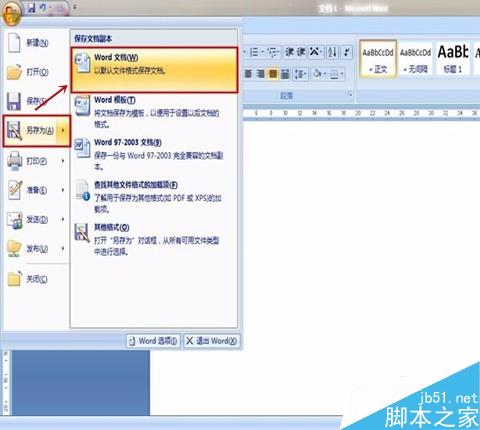Click the distributed alignment icon
Screen dimensions: 480x430
(285, 74)
